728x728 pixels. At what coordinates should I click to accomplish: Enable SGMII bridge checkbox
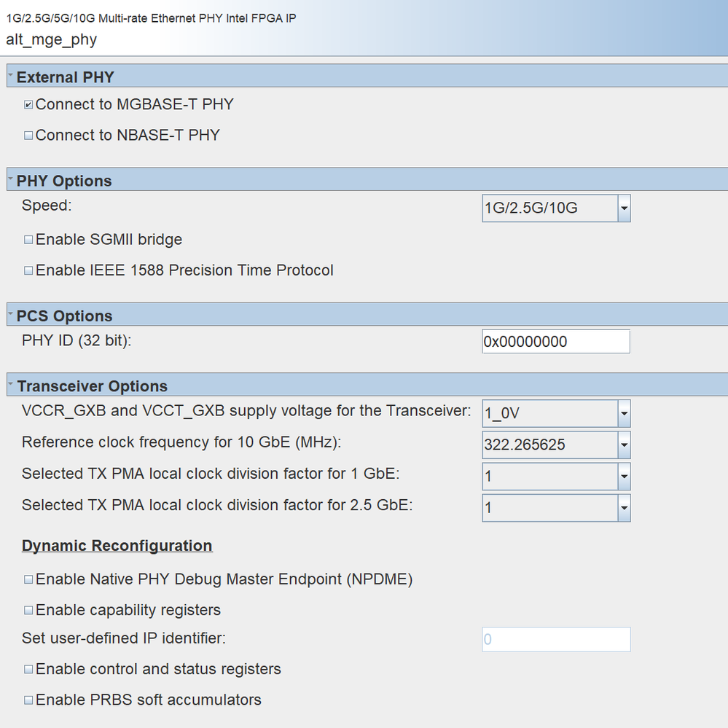pyautogui.click(x=28, y=240)
